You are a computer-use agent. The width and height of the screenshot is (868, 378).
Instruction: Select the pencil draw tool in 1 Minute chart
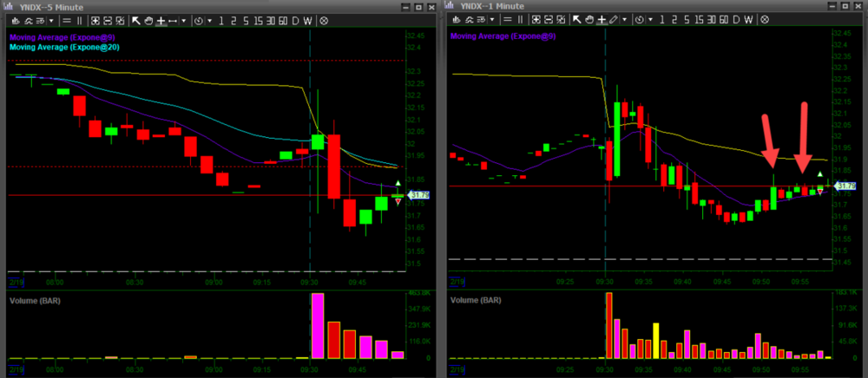[614, 19]
